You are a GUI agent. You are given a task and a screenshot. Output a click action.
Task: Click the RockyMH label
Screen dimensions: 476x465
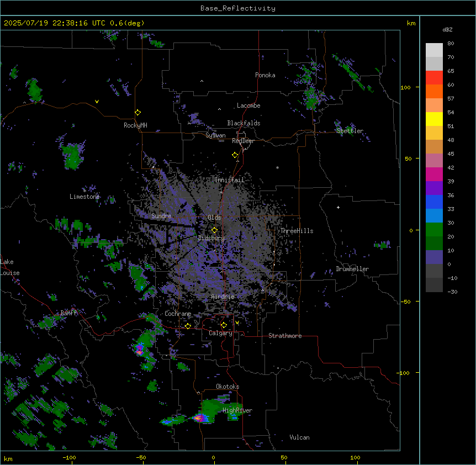click(135, 125)
